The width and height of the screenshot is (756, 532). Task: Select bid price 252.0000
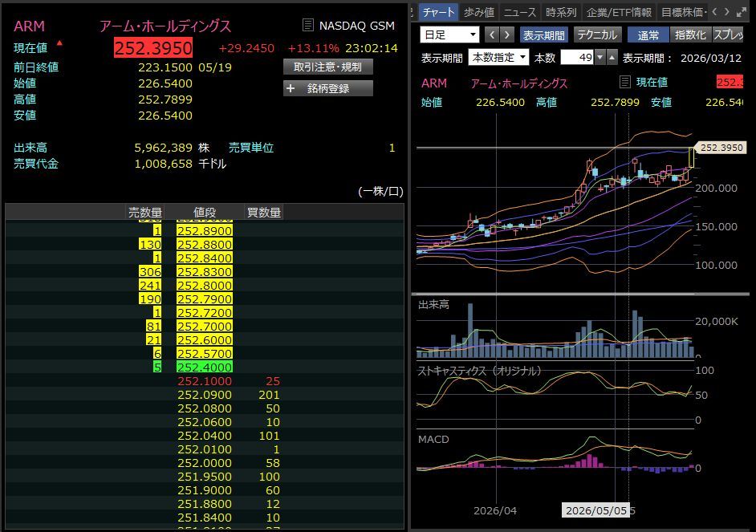205,463
